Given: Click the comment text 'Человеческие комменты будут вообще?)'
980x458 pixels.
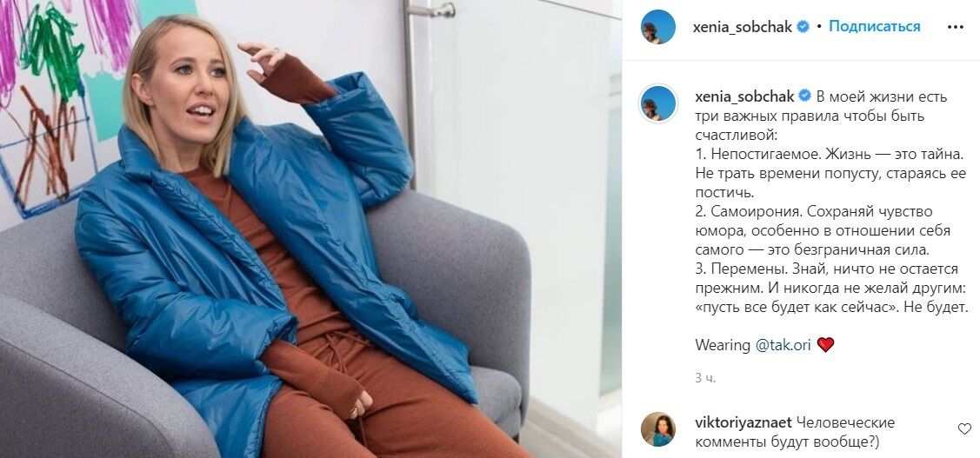Looking at the screenshot, I should click(x=795, y=432).
